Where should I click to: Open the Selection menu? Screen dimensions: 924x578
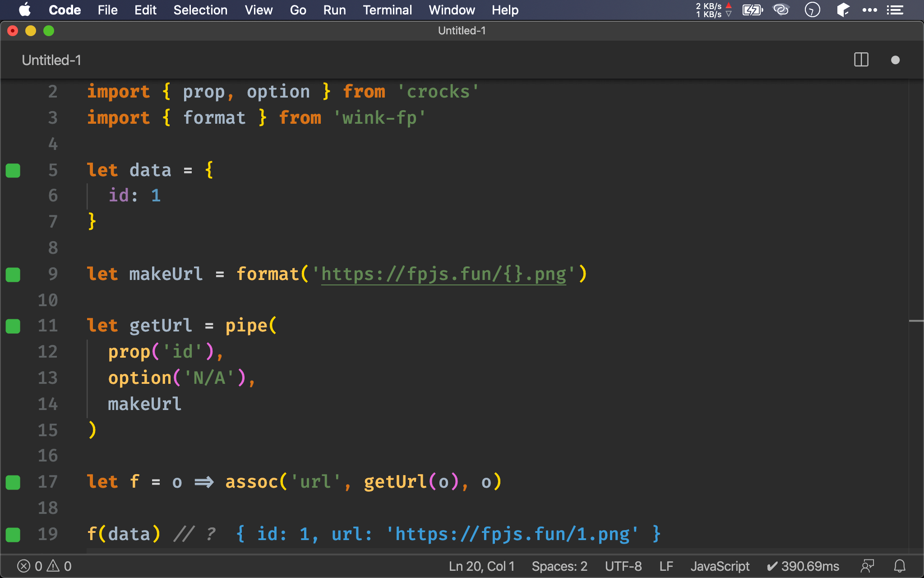click(x=200, y=10)
